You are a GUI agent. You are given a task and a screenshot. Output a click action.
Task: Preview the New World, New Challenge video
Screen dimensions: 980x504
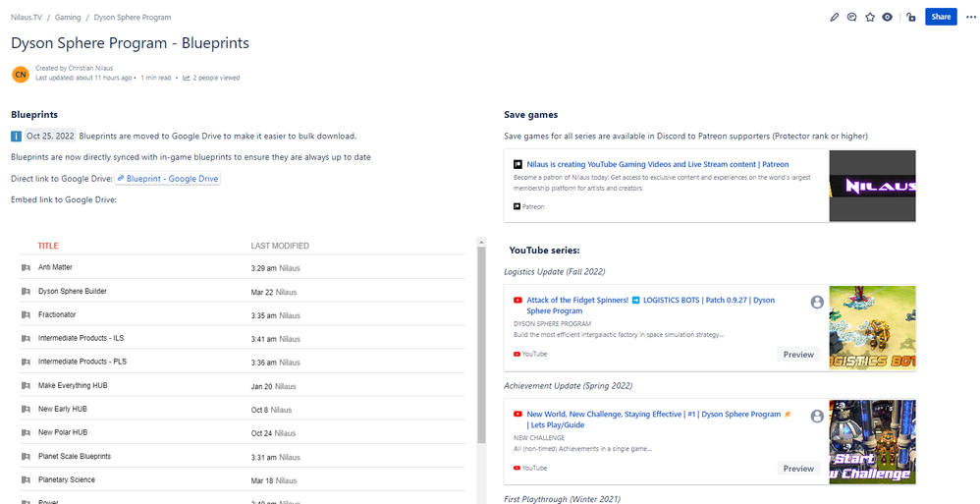coord(798,469)
